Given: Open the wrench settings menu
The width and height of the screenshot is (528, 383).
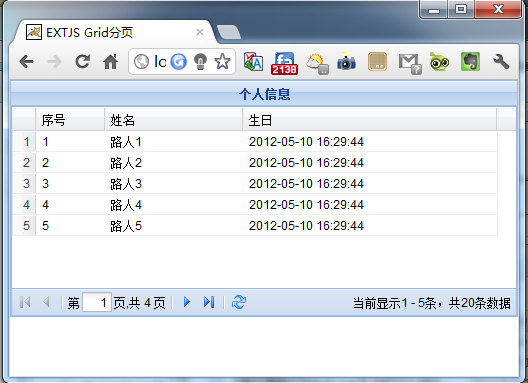Looking at the screenshot, I should 501,62.
